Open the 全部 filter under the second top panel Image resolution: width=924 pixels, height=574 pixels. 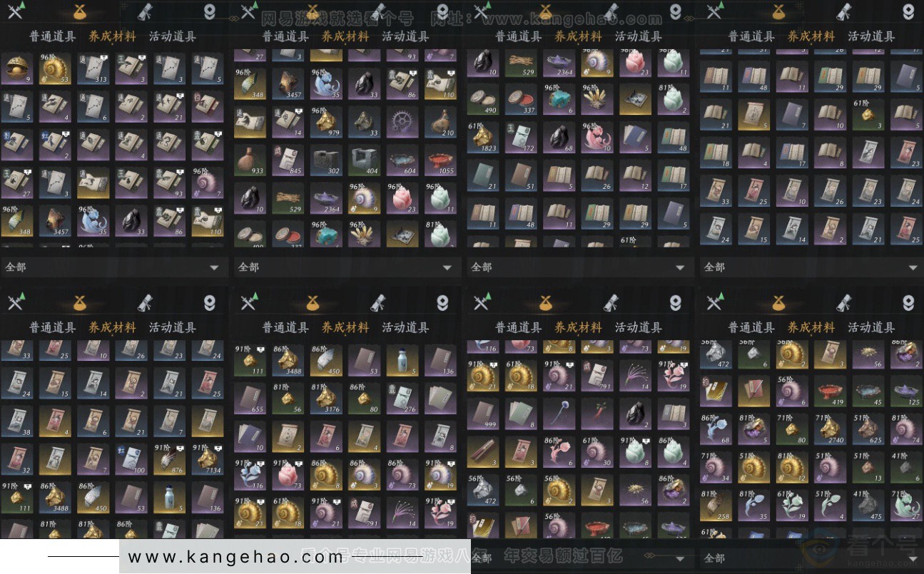[347, 267]
